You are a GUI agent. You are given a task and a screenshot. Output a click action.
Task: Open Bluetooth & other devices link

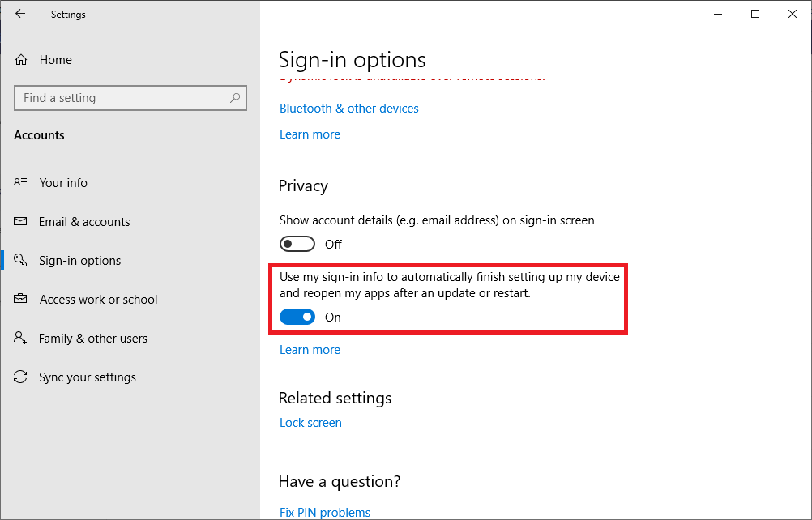(349, 109)
